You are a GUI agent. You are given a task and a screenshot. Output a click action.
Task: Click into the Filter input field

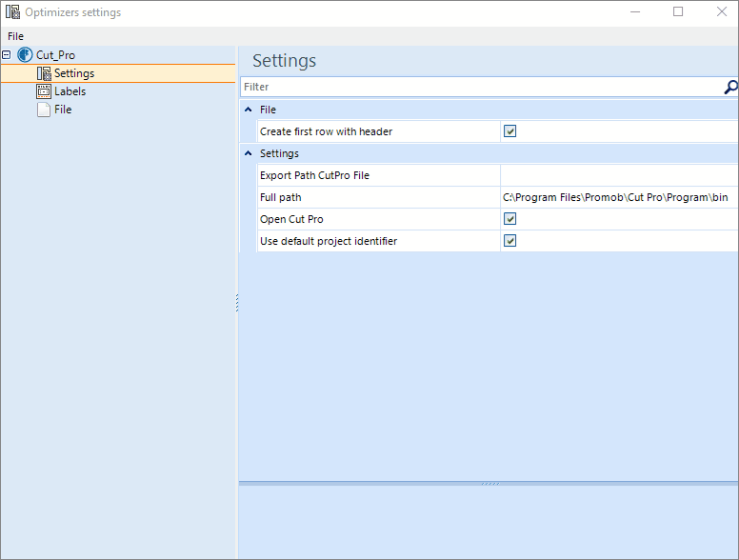coord(482,87)
